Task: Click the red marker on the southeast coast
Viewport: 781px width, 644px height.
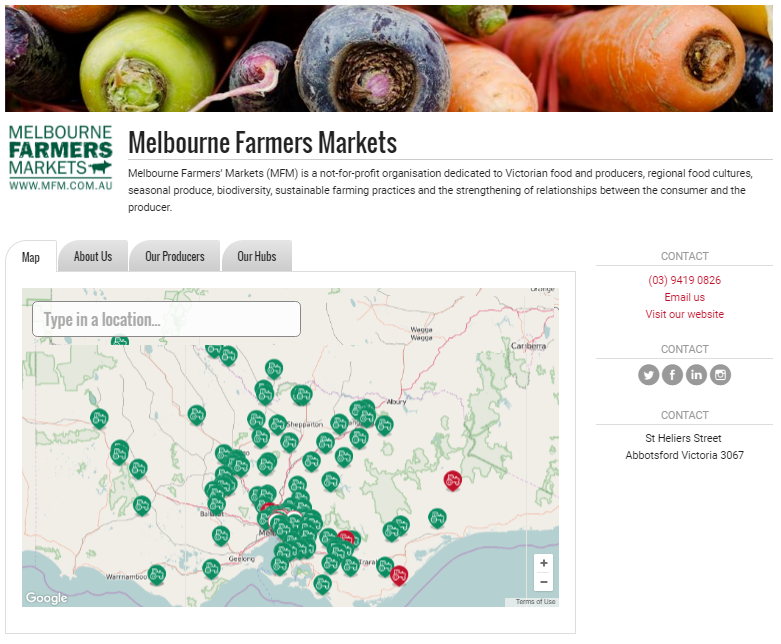Action: 399,574
